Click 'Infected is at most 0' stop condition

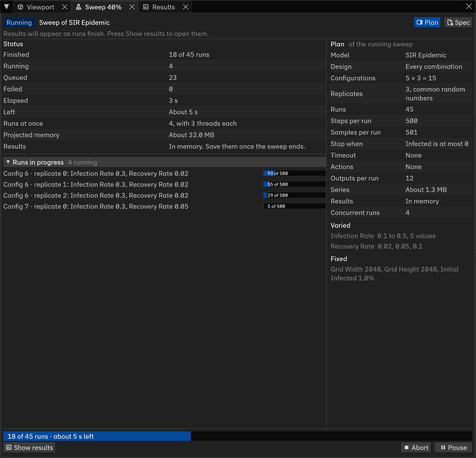pos(437,144)
